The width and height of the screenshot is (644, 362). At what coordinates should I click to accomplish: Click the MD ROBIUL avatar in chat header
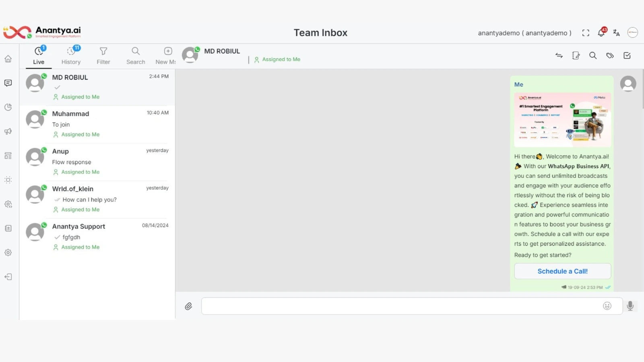tap(190, 55)
